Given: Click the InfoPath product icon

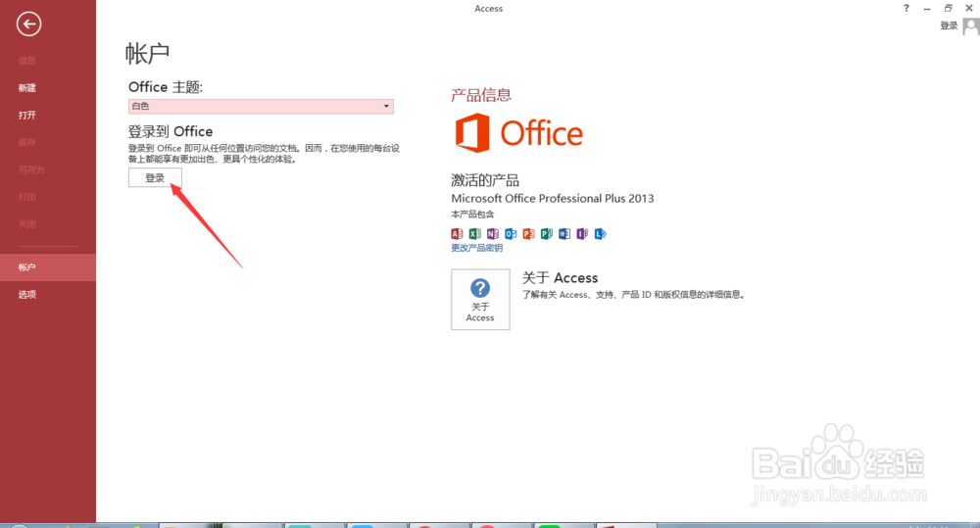Looking at the screenshot, I should click(582, 234).
